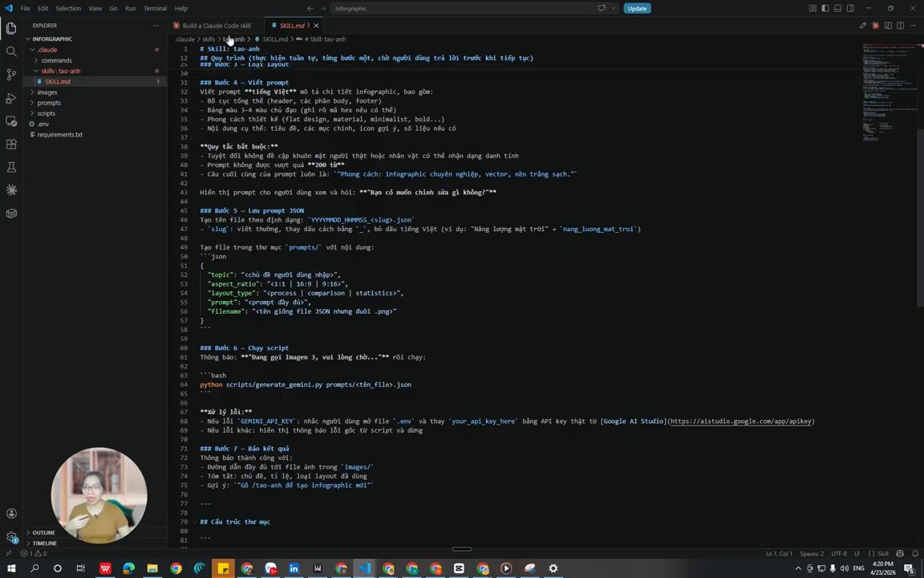The width and height of the screenshot is (924, 578).
Task: Click errors and warnings count in status bar
Action: pos(34,553)
